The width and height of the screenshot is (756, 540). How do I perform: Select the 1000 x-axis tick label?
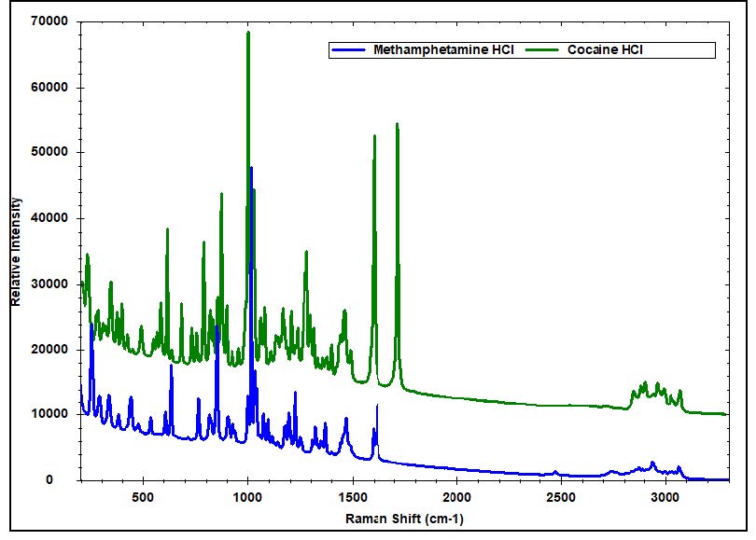pos(247,495)
